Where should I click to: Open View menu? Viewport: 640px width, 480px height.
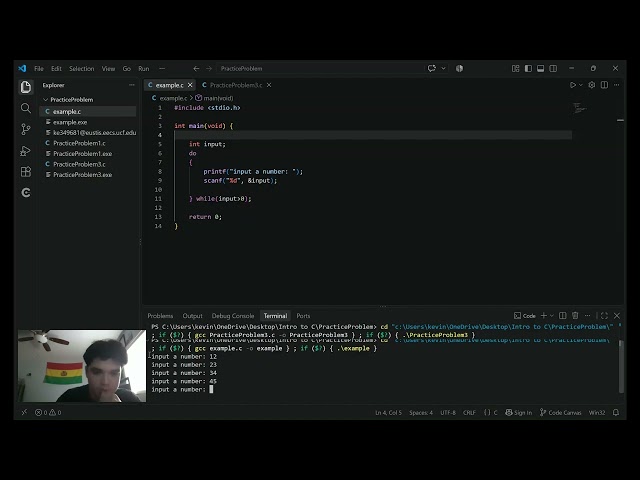(x=108, y=68)
